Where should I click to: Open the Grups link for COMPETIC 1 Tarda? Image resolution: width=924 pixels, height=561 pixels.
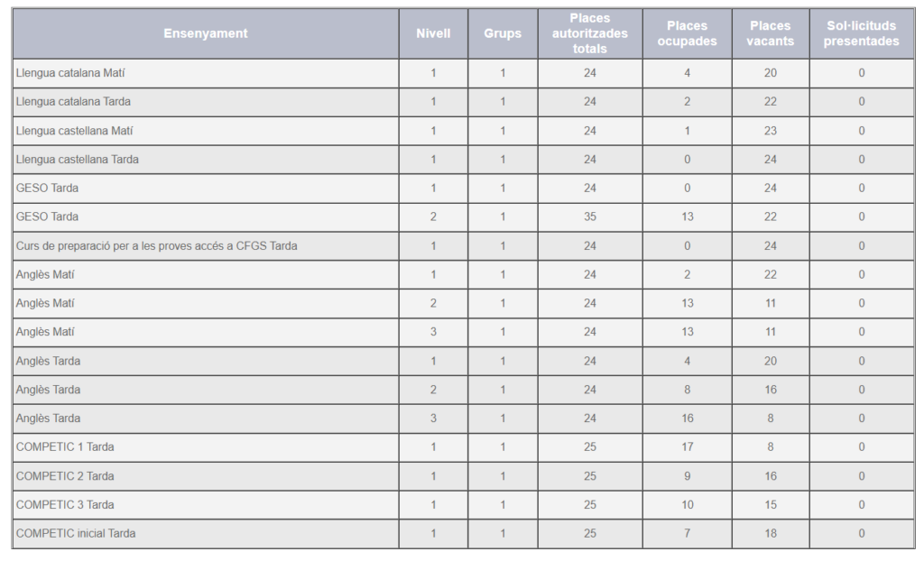pyautogui.click(x=503, y=446)
